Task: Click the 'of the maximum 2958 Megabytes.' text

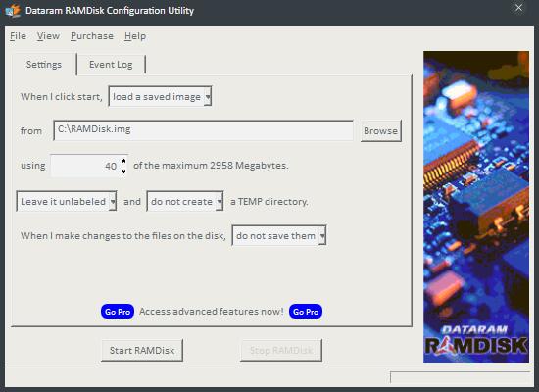Action: [211, 166]
